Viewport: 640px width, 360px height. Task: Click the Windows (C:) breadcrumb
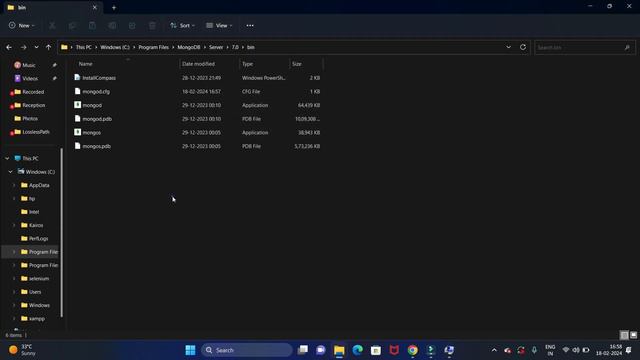(115, 47)
